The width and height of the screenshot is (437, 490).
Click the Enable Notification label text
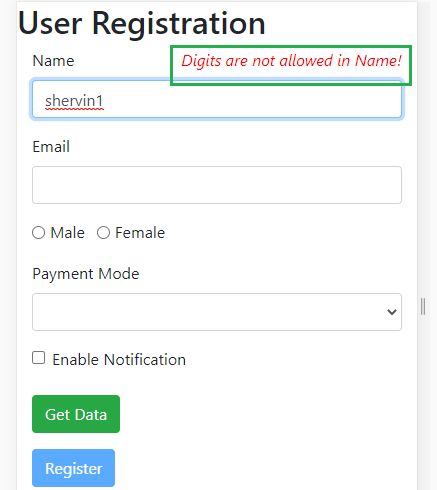click(x=119, y=360)
